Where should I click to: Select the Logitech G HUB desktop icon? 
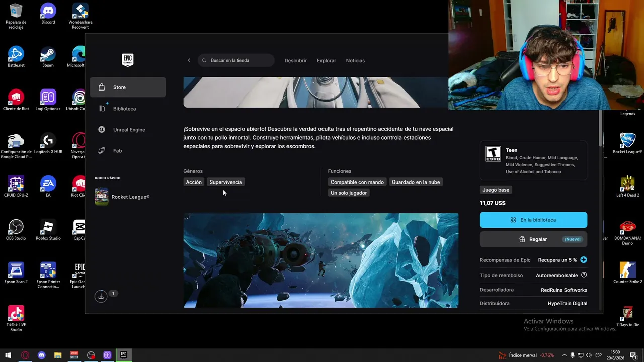point(48,144)
